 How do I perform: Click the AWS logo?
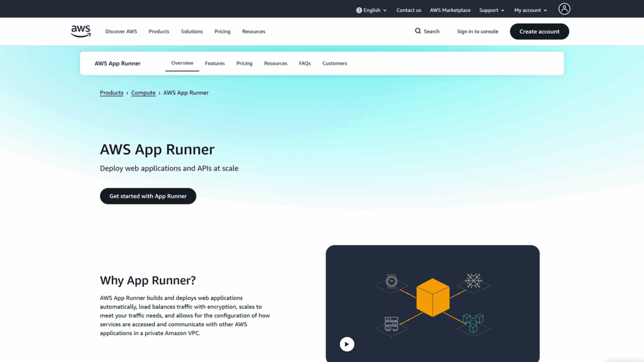(80, 31)
